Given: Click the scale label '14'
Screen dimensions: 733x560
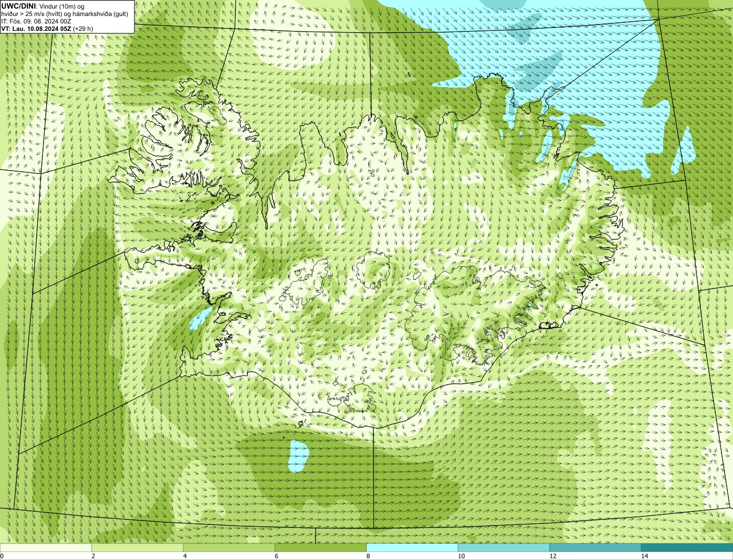Looking at the screenshot, I should (x=644, y=556).
